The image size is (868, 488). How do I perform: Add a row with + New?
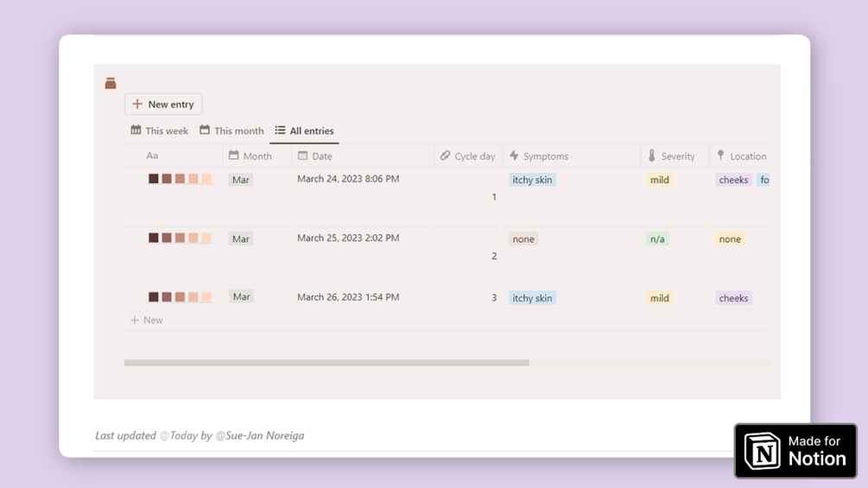pyautogui.click(x=147, y=320)
